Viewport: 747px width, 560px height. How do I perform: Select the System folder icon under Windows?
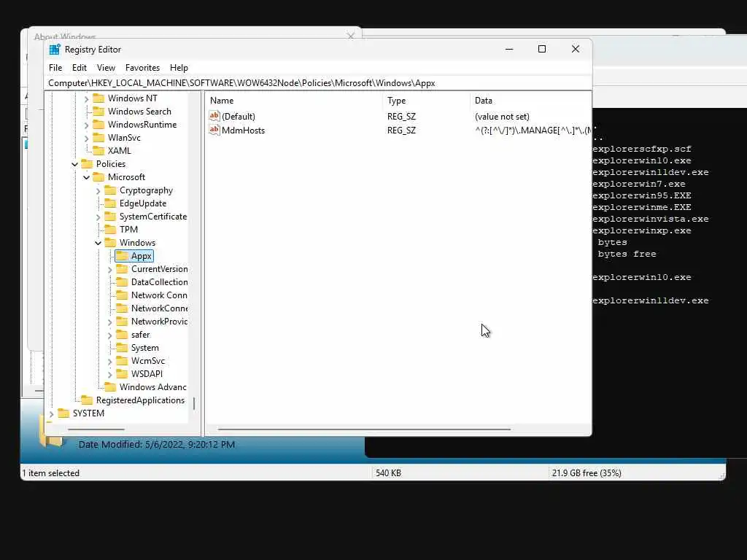tap(122, 348)
